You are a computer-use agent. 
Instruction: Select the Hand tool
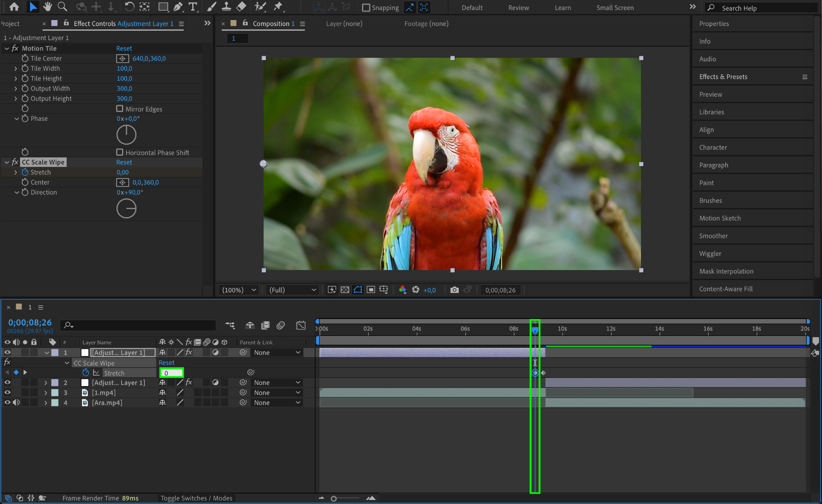coord(48,7)
